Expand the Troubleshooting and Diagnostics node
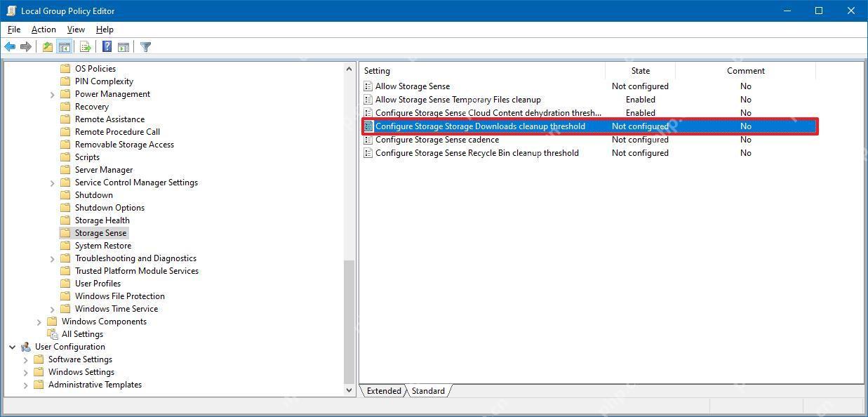The image size is (868, 417). tap(53, 258)
